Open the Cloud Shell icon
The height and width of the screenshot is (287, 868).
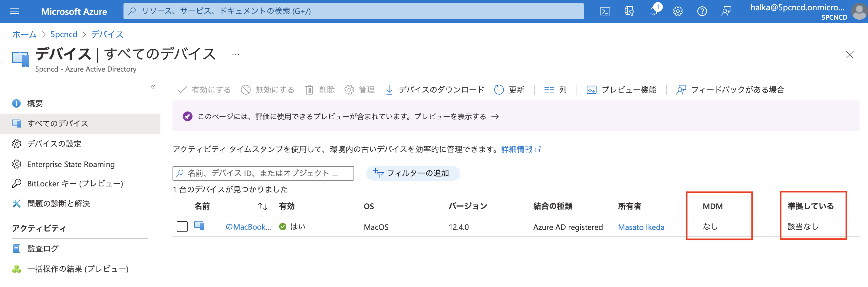point(605,11)
